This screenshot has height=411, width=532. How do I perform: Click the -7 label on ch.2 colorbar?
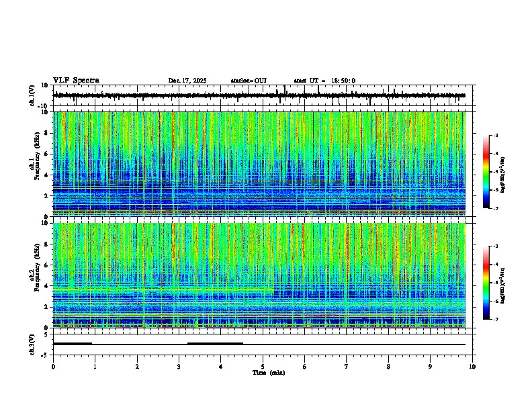point(495,319)
